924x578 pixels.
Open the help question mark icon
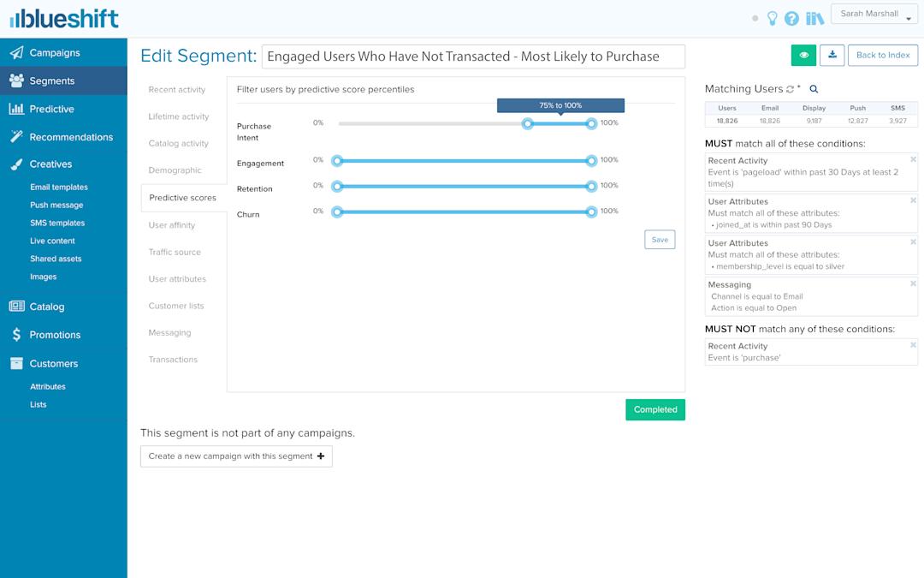(x=792, y=19)
